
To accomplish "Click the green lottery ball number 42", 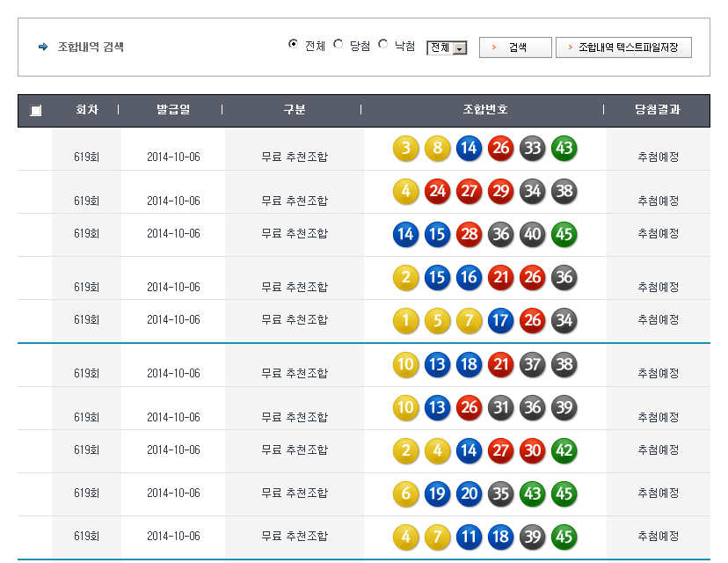I will click(x=564, y=450).
